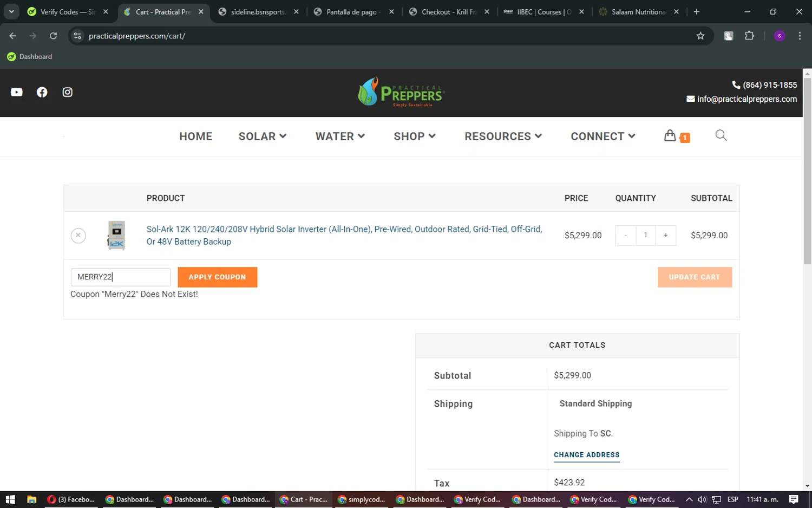Open the notifications center icon
This screenshot has height=508, width=812.
pos(794,499)
